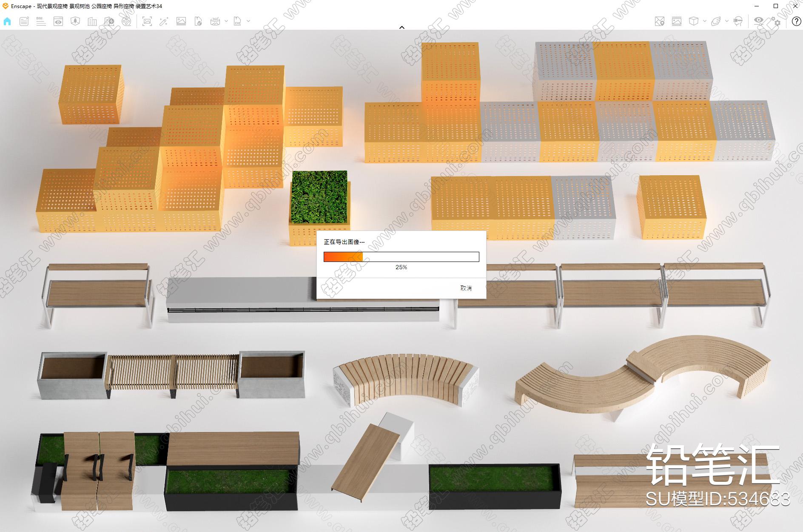803x532 pixels.
Task: Open the visual settings eye slider icon
Action: click(x=759, y=21)
